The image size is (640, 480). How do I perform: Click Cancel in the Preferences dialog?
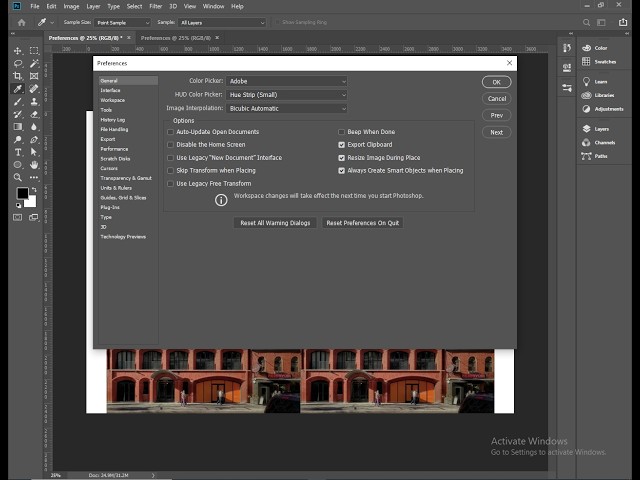496,99
